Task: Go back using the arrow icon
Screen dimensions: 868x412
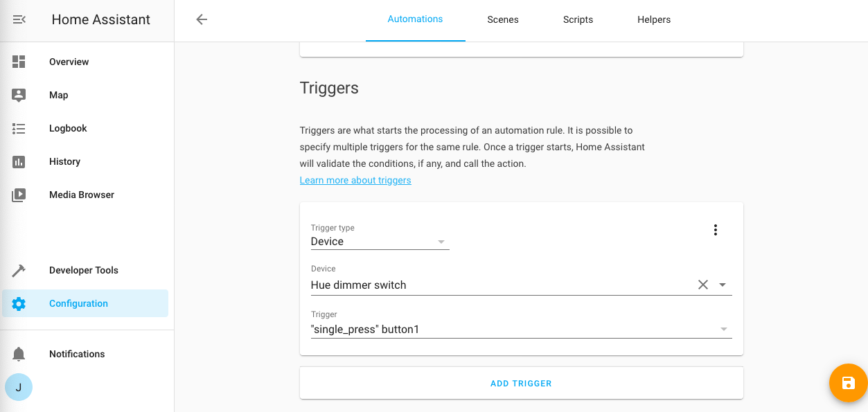Action: pos(202,19)
